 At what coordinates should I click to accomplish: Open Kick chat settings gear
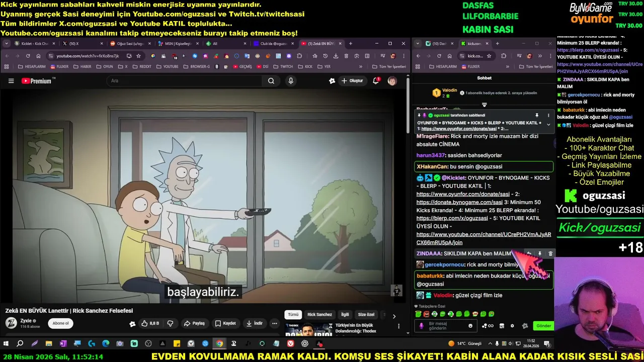[x=512, y=326]
